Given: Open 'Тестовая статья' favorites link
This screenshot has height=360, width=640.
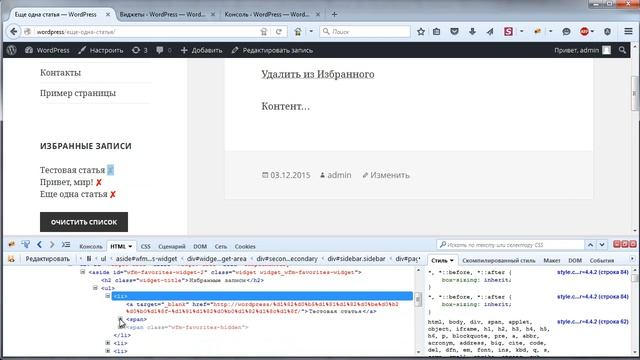Looking at the screenshot, I should coord(72,170).
